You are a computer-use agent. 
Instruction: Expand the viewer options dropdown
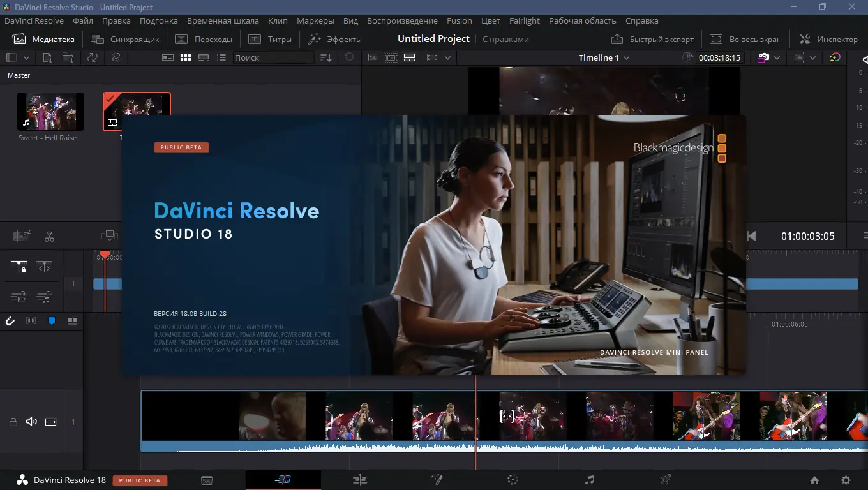(x=447, y=57)
